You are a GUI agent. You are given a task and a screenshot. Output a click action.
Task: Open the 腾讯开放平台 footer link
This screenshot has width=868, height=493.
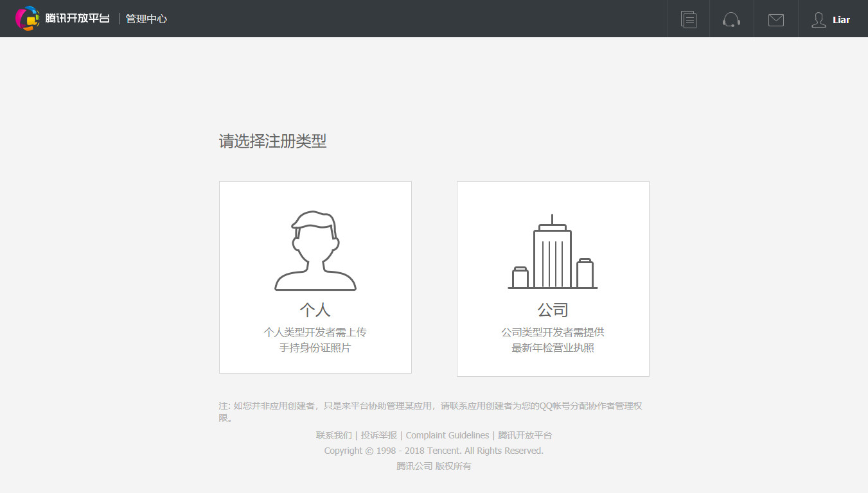(525, 435)
